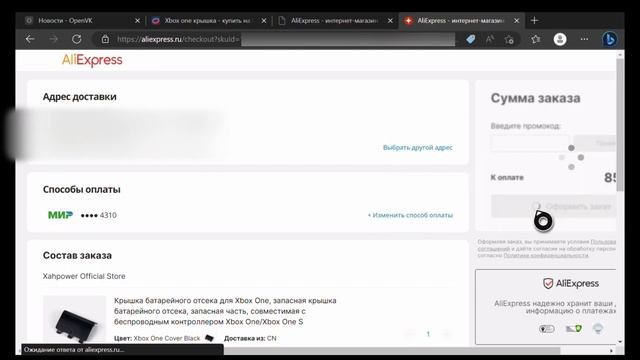The width and height of the screenshot is (640, 360).
Task: Select the active AliExpress checkout tab
Action: click(x=461, y=20)
